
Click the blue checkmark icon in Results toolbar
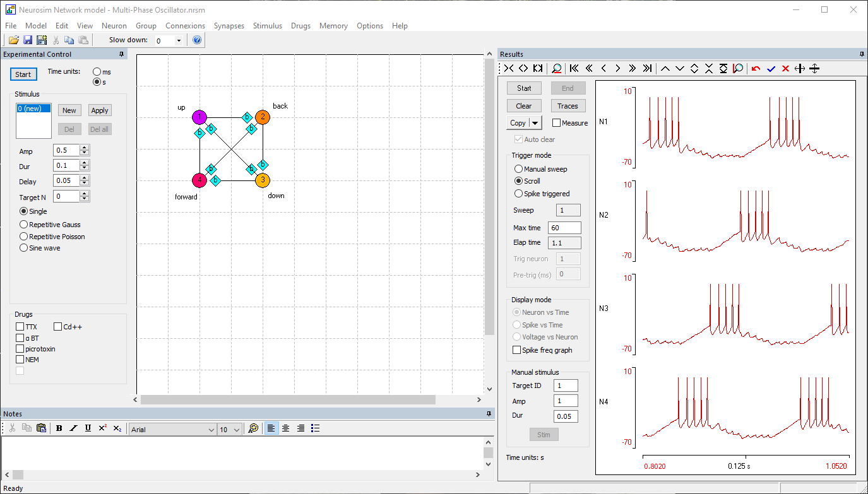click(771, 69)
